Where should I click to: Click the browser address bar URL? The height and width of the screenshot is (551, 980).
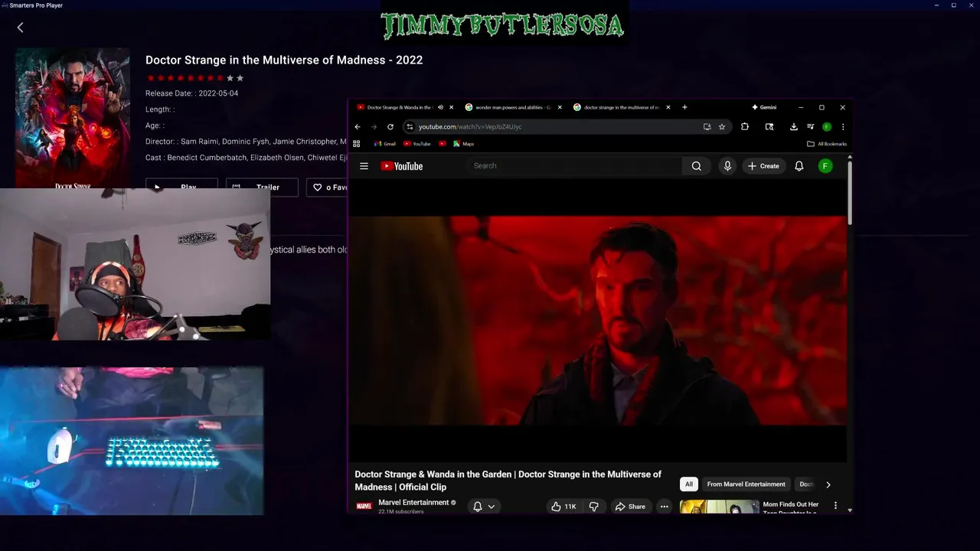click(470, 127)
